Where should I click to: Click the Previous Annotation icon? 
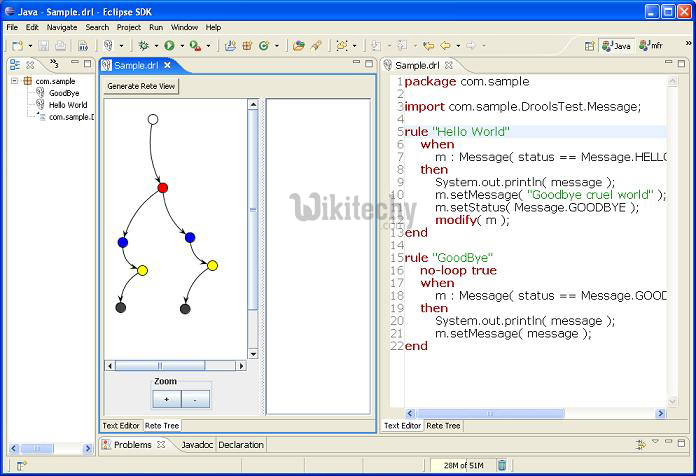[402, 45]
